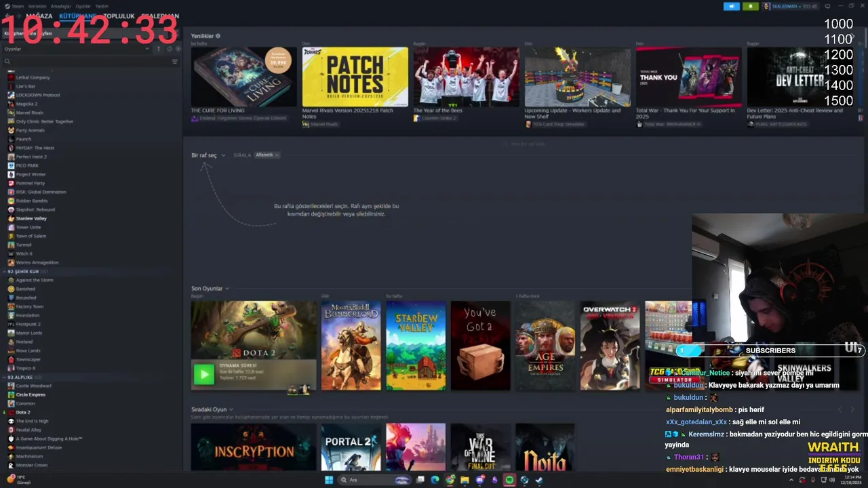Open the Alfabetik sort dropdown

pos(267,155)
